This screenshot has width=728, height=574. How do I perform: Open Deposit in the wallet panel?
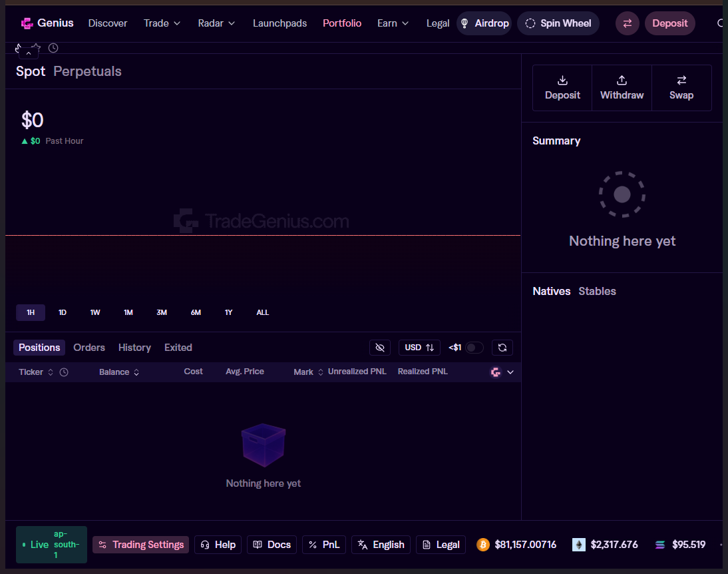click(x=562, y=88)
